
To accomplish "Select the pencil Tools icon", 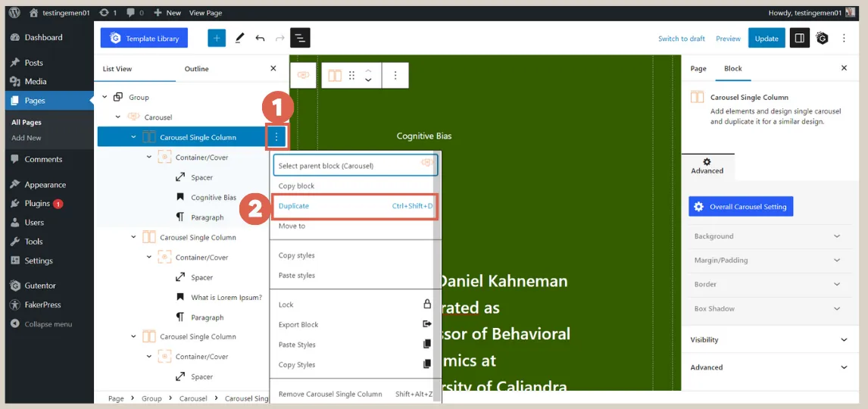I will coord(239,38).
